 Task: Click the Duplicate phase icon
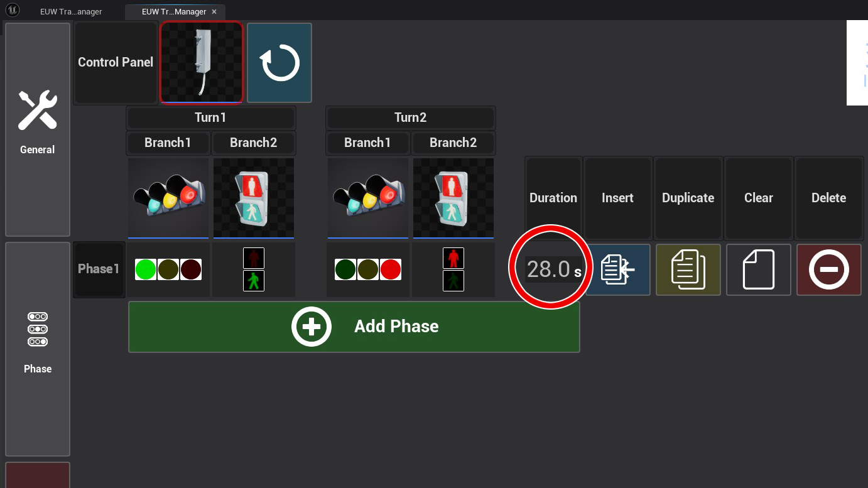[688, 269]
